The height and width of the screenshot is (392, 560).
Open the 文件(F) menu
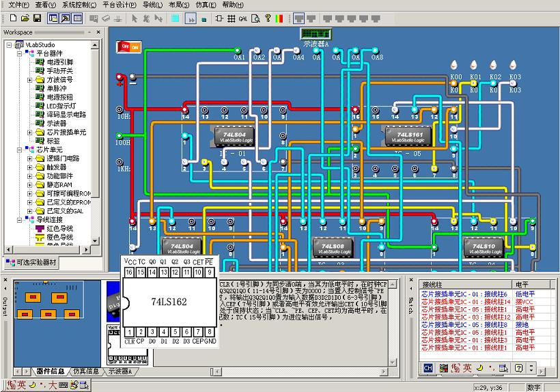point(19,5)
